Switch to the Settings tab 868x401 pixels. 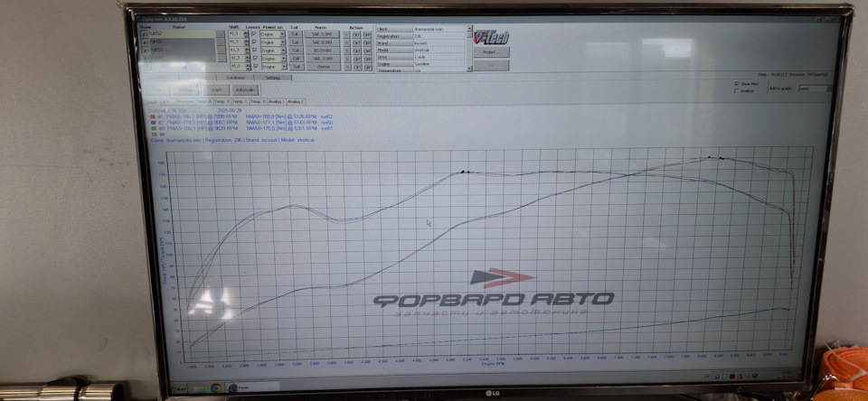[273, 78]
